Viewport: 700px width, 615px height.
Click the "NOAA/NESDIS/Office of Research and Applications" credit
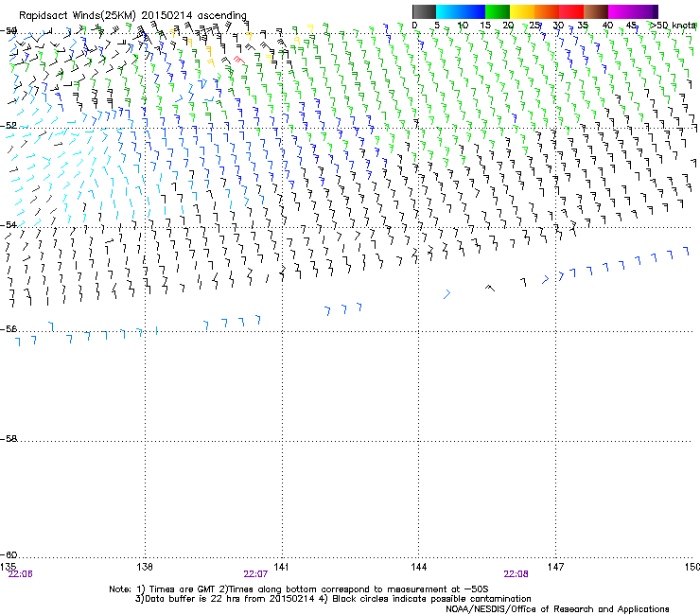pyautogui.click(x=557, y=608)
